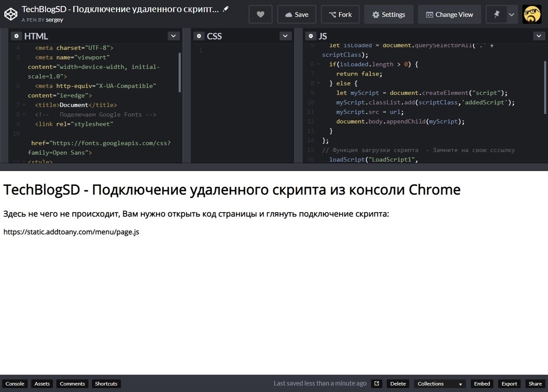Viewport: 548px width, 392px height.
Task: Select the CSS panel title
Action: coord(214,36)
